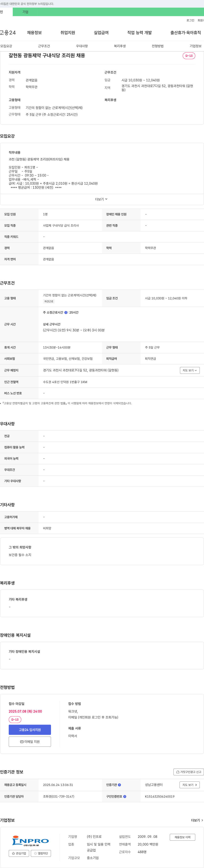Select 국민연금, 고용보험, 산재보험, 건강보험 text
Screen dimensions: 204x868
pyautogui.click(x=68, y=359)
